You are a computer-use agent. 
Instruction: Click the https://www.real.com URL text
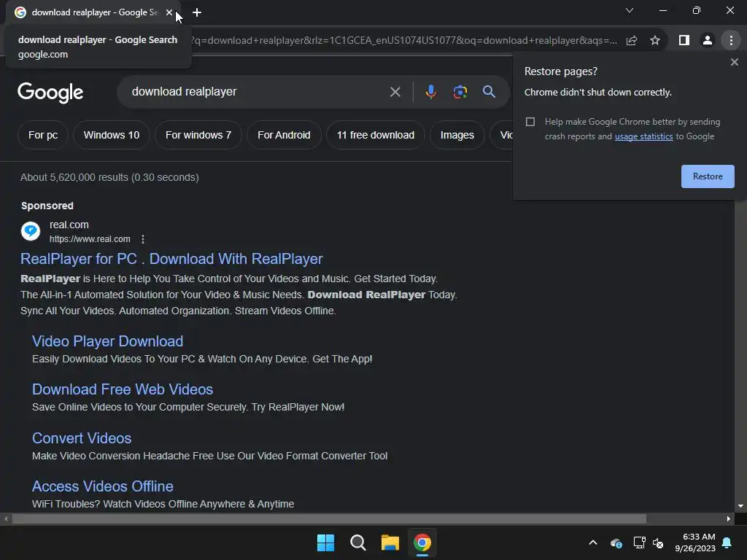click(90, 239)
